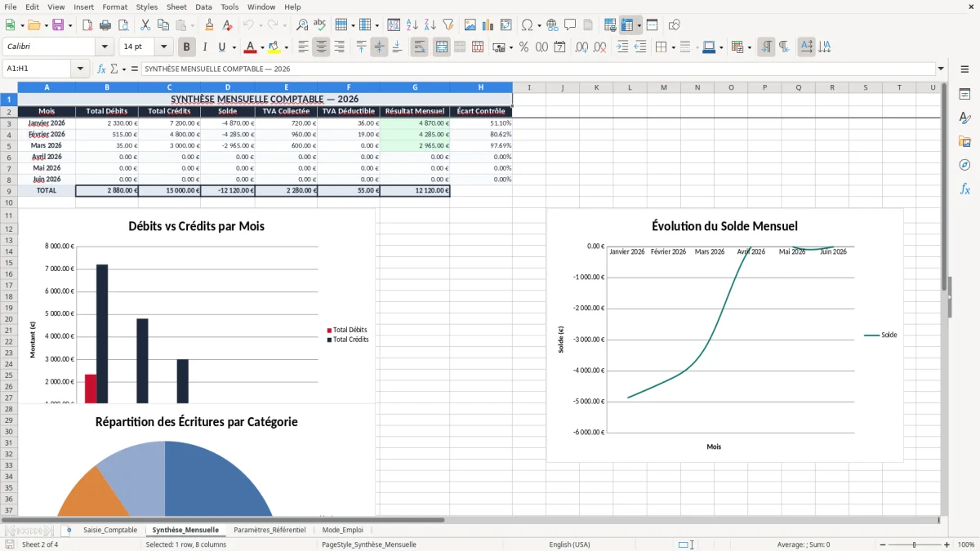Click Merge and Center Cells icon
Viewport: 980px width, 551px height.
pos(442,47)
